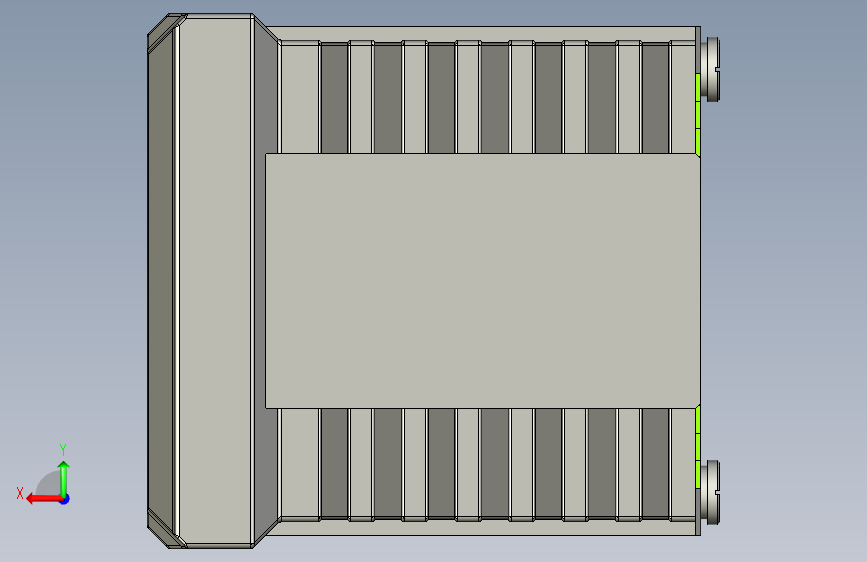Image resolution: width=867 pixels, height=562 pixels.
Task: Click the green Y axis arrow on triad
Action: click(64, 478)
